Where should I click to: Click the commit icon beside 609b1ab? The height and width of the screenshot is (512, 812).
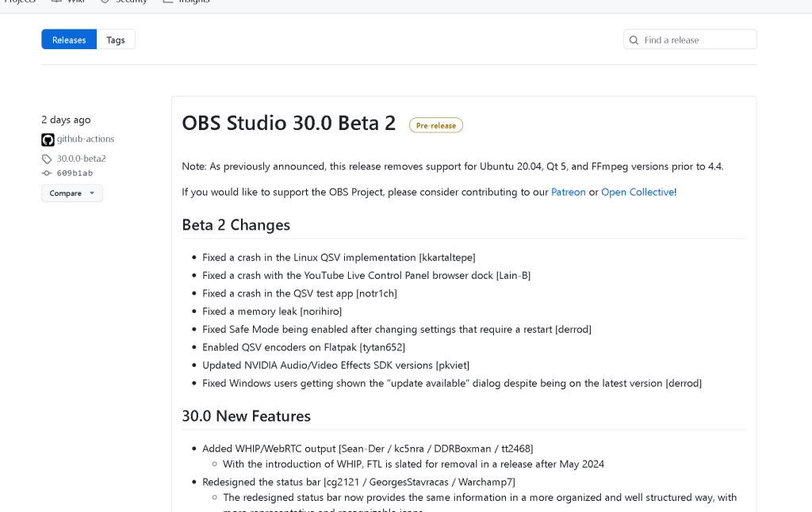pos(47,174)
